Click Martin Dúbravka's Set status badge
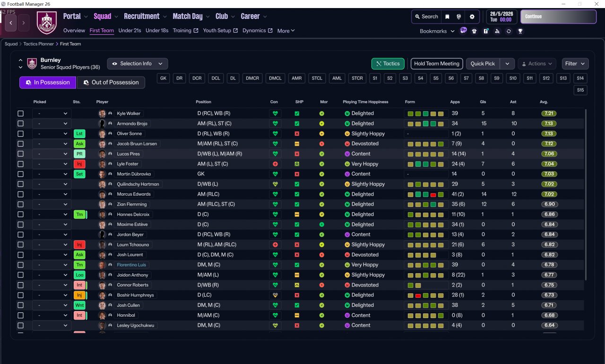 (79, 174)
